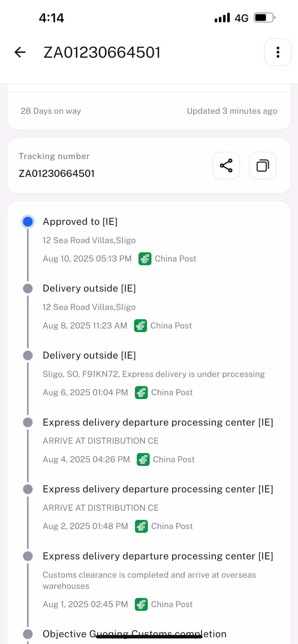Image resolution: width=298 pixels, height=644 pixels.
Task: Tap the 'Approved to [IE]' status title
Action: pos(80,222)
